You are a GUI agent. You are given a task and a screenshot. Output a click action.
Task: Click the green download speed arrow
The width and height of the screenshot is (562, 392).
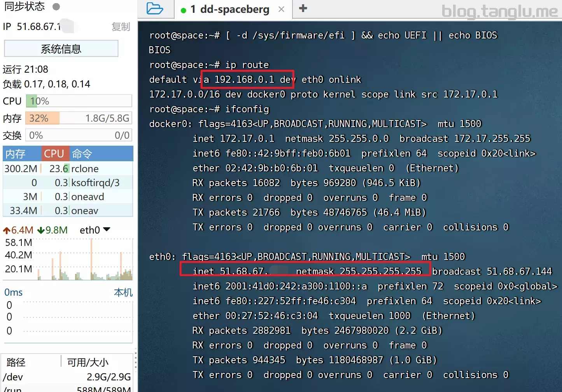tap(40, 230)
